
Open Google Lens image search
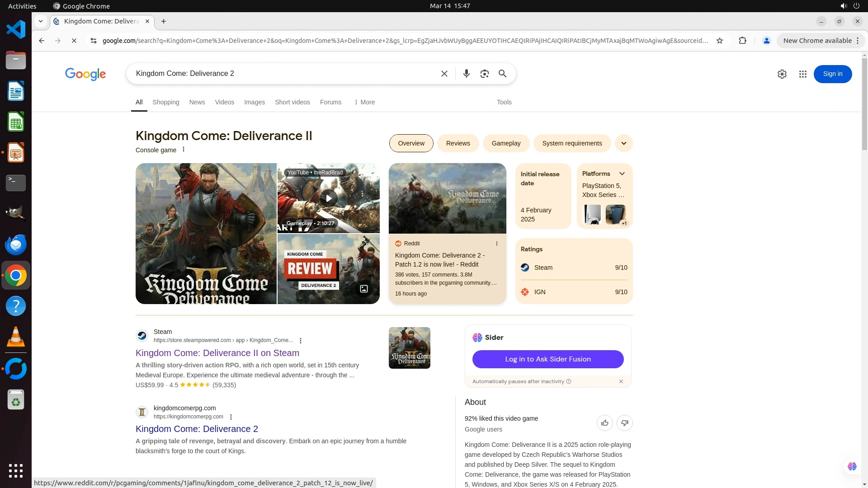click(x=484, y=74)
